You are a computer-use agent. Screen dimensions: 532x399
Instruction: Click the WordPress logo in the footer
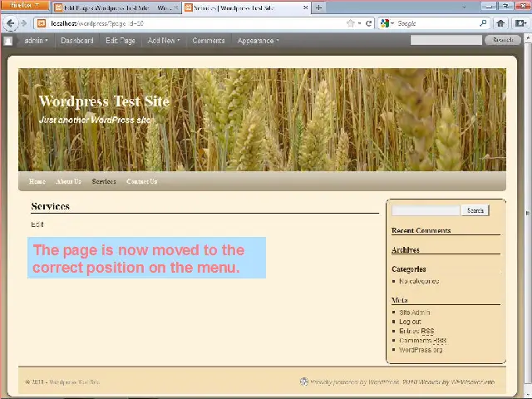(x=304, y=382)
